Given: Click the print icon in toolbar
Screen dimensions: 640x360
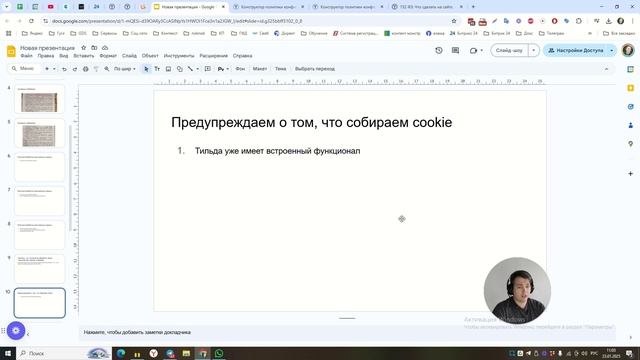Looking at the screenshot, I should (x=85, y=69).
